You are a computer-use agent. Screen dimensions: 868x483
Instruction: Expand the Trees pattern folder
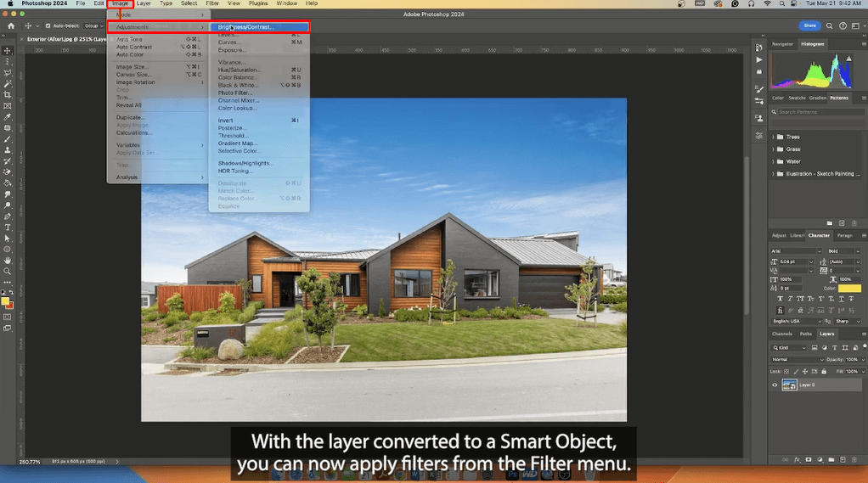(x=774, y=137)
